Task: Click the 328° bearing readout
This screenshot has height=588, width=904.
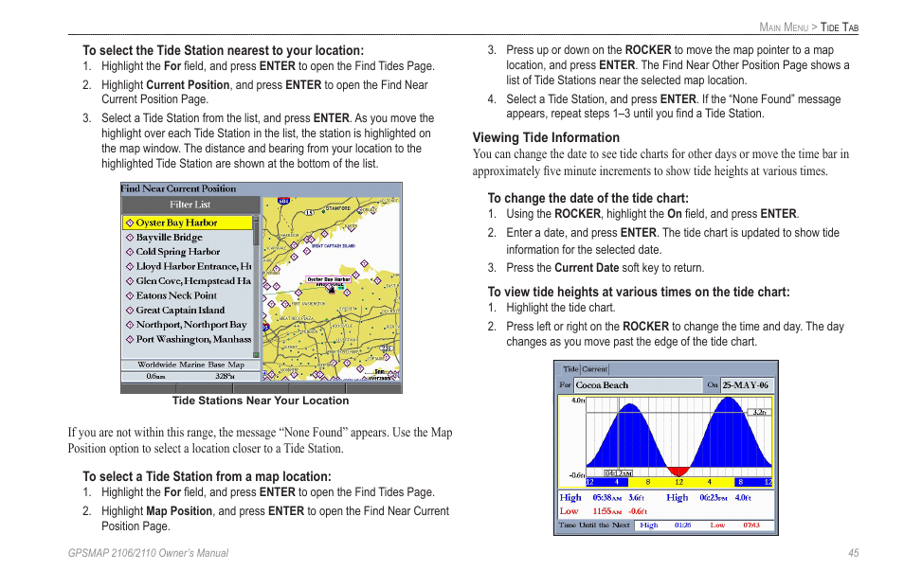Action: [225, 376]
